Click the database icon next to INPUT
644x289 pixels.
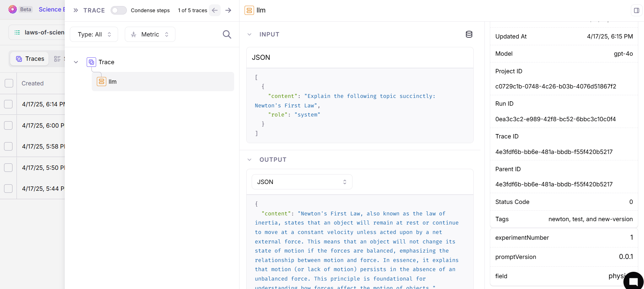(x=469, y=34)
